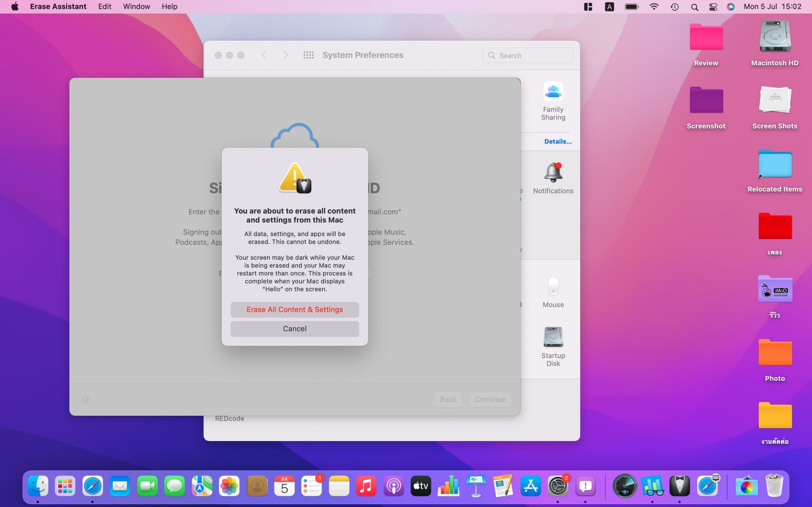Viewport: 812px width, 507px height.
Task: Click the Spotlight search icon
Action: point(695,7)
